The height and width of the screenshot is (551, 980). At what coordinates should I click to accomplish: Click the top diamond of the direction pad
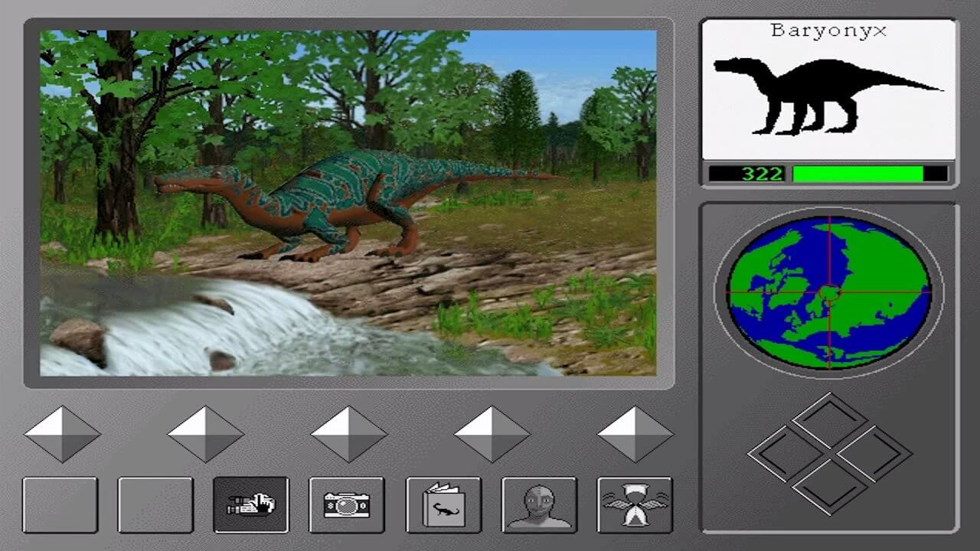point(830,420)
